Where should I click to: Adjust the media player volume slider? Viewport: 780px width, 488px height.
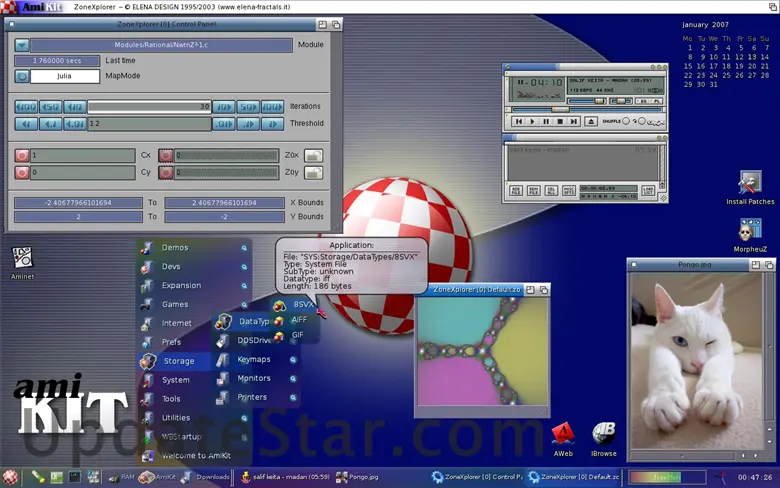coord(587,101)
